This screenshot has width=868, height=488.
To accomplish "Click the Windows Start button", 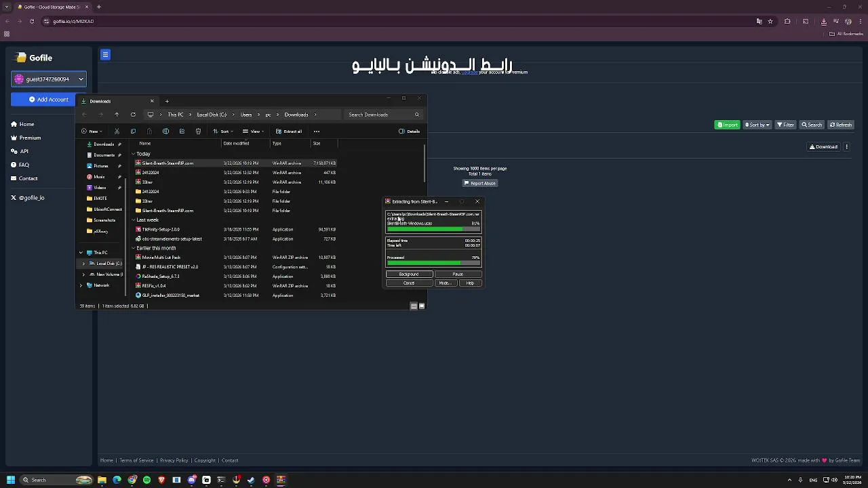I will (x=10, y=480).
